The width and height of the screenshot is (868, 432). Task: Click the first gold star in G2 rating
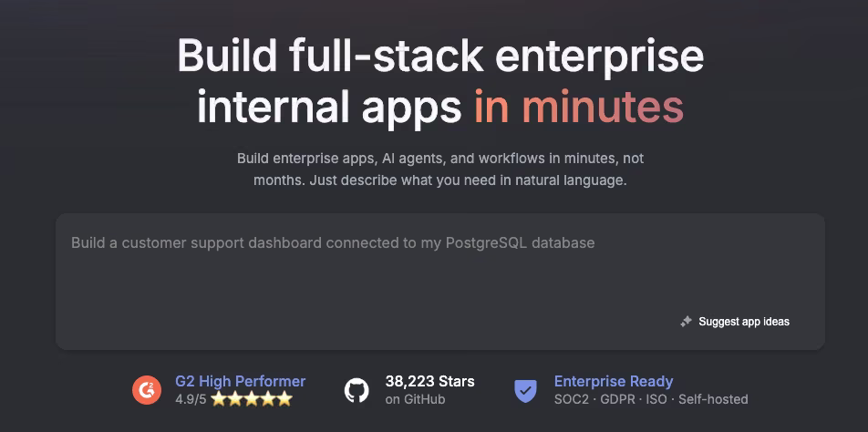pyautogui.click(x=219, y=399)
